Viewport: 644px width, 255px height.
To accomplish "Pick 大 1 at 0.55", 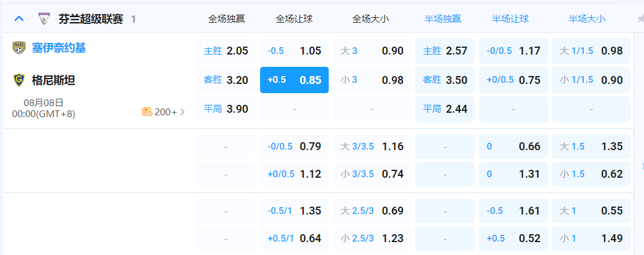I will pyautogui.click(x=591, y=211).
